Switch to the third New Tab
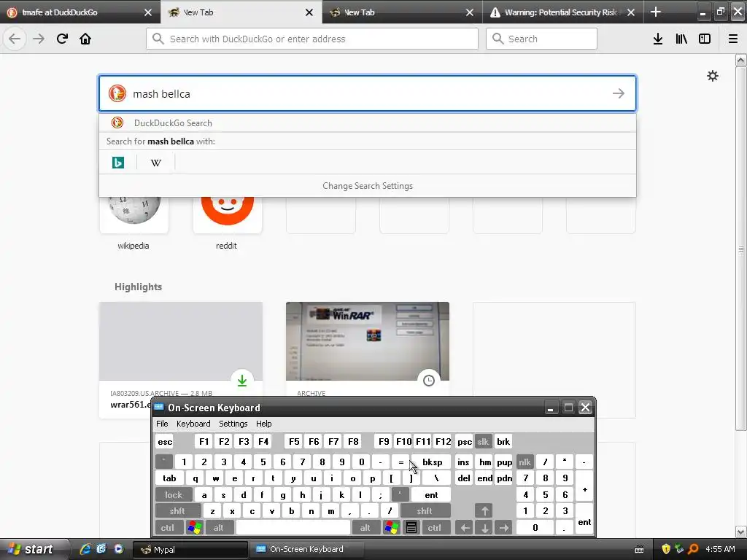The width and height of the screenshot is (747, 560). click(403, 12)
